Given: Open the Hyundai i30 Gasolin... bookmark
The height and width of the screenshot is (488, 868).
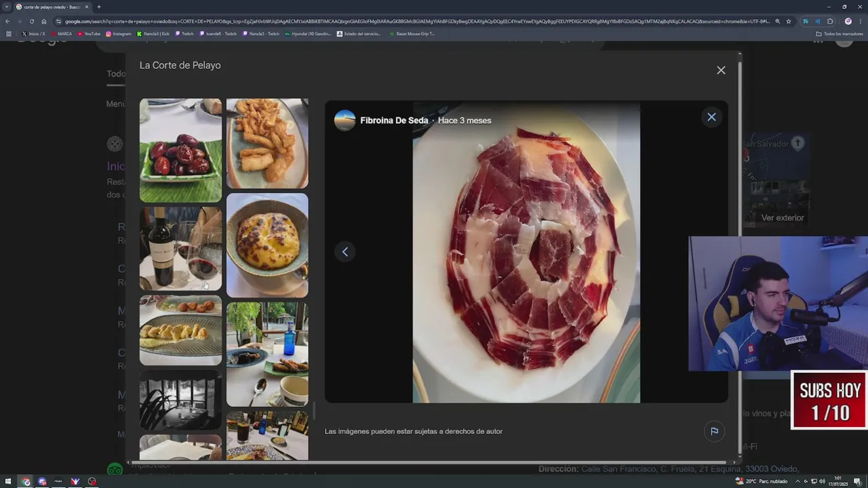Looking at the screenshot, I should [308, 33].
